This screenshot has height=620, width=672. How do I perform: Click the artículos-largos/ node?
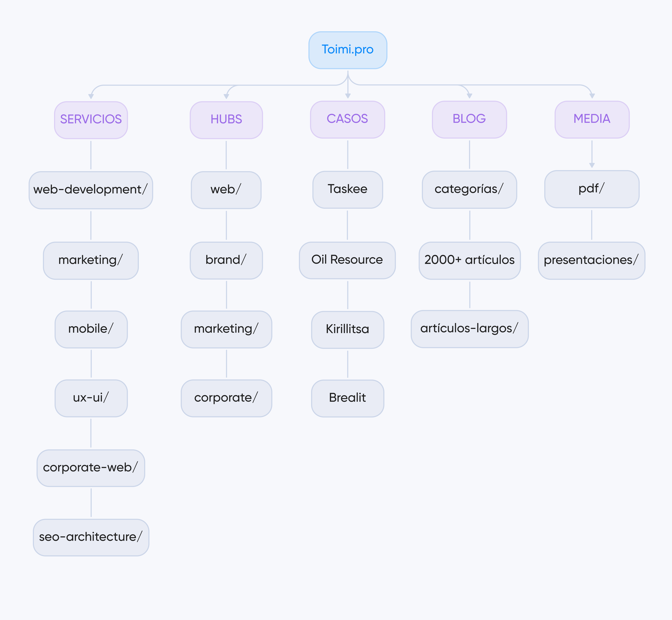point(469,329)
